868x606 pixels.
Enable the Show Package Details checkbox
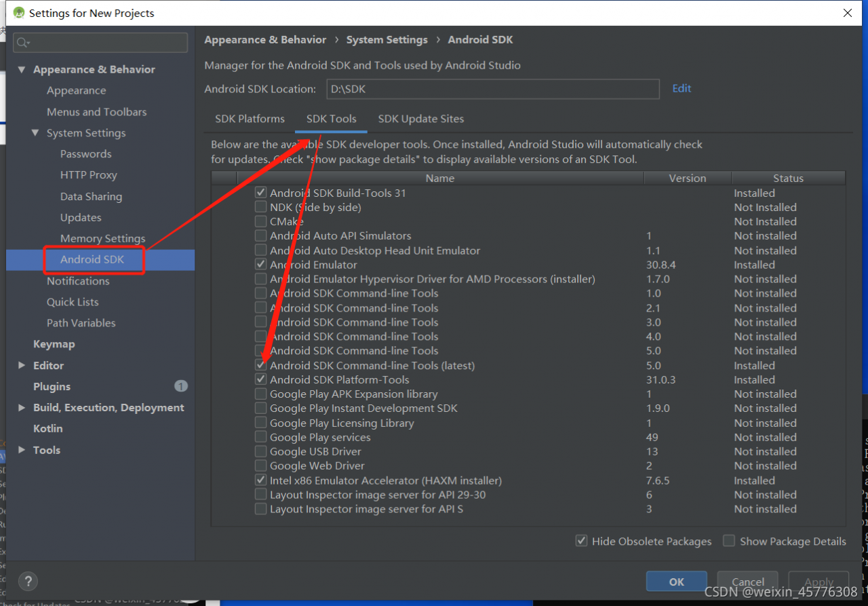click(729, 541)
